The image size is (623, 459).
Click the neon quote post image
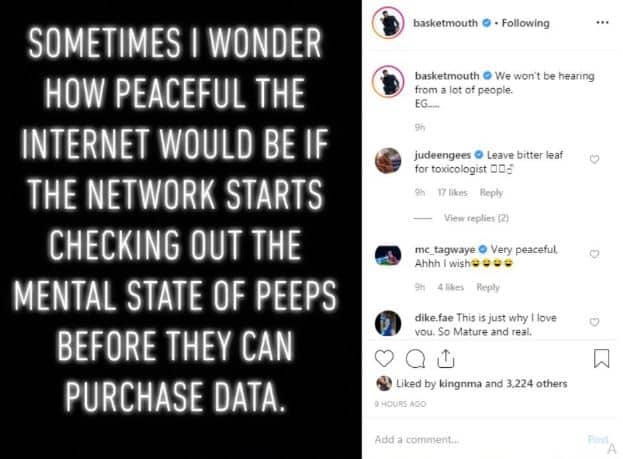tap(180, 229)
